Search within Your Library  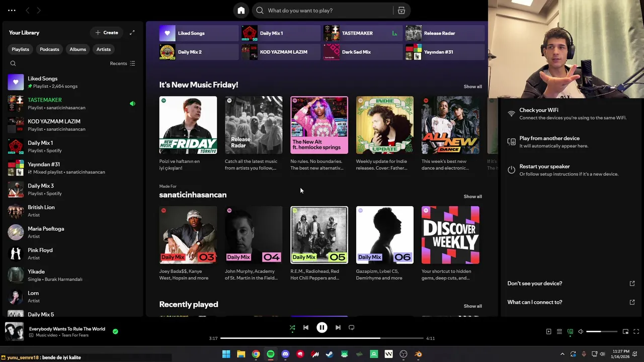pos(13,63)
